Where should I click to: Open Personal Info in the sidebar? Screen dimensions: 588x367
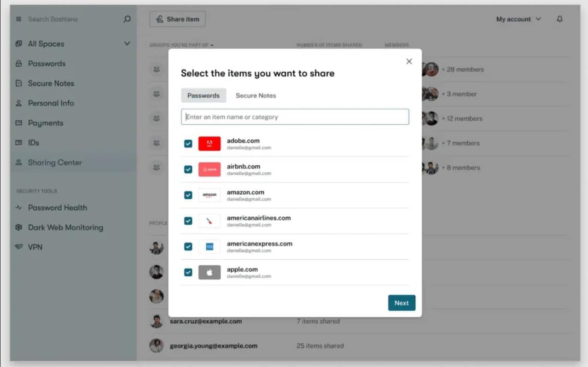pos(50,103)
